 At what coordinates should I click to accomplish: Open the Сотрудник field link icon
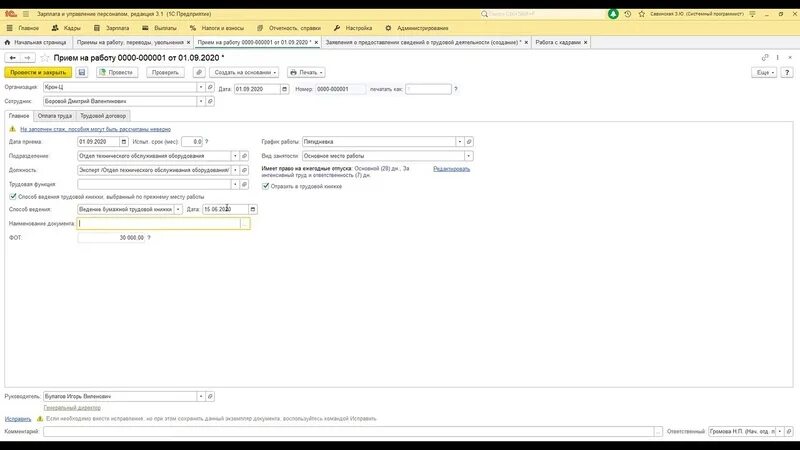210,101
